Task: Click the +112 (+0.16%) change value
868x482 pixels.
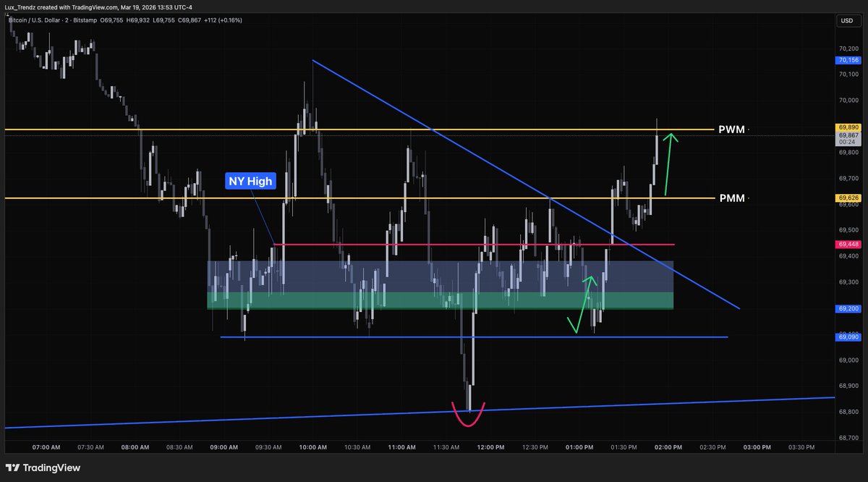Action: click(x=224, y=20)
